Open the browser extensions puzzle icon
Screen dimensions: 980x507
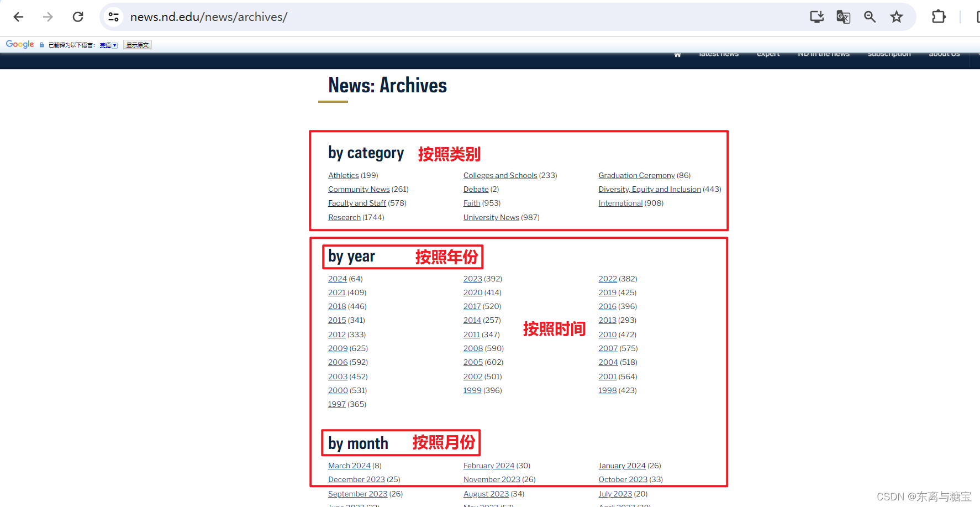coord(939,17)
